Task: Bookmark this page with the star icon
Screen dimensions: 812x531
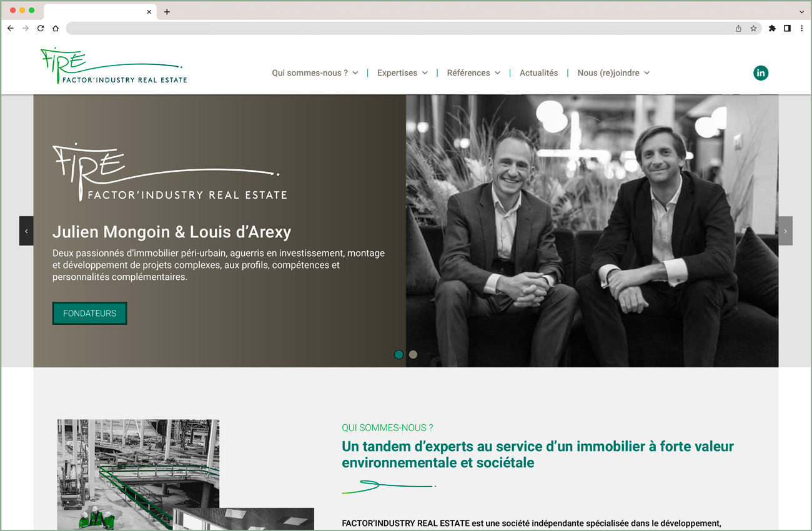Action: (x=753, y=28)
